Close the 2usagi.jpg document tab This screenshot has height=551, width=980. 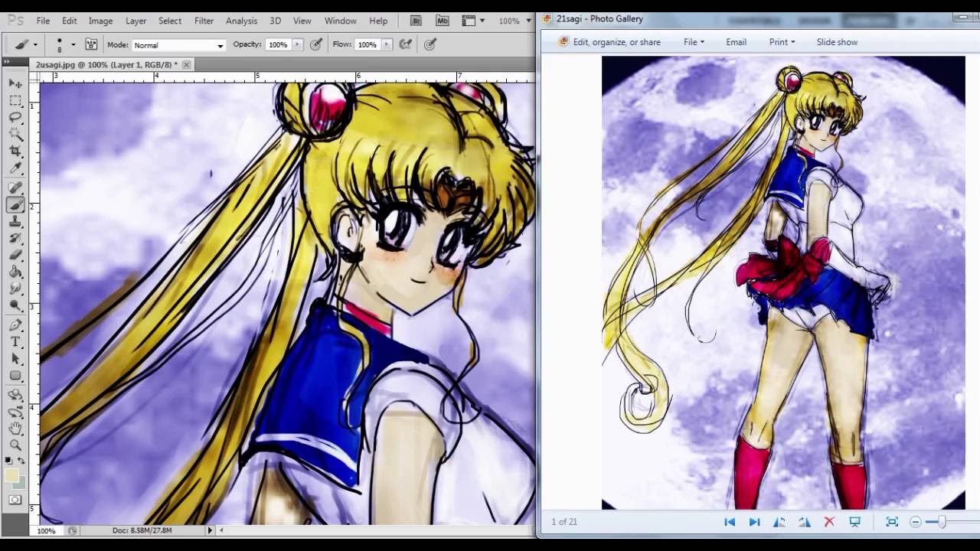coord(185,65)
